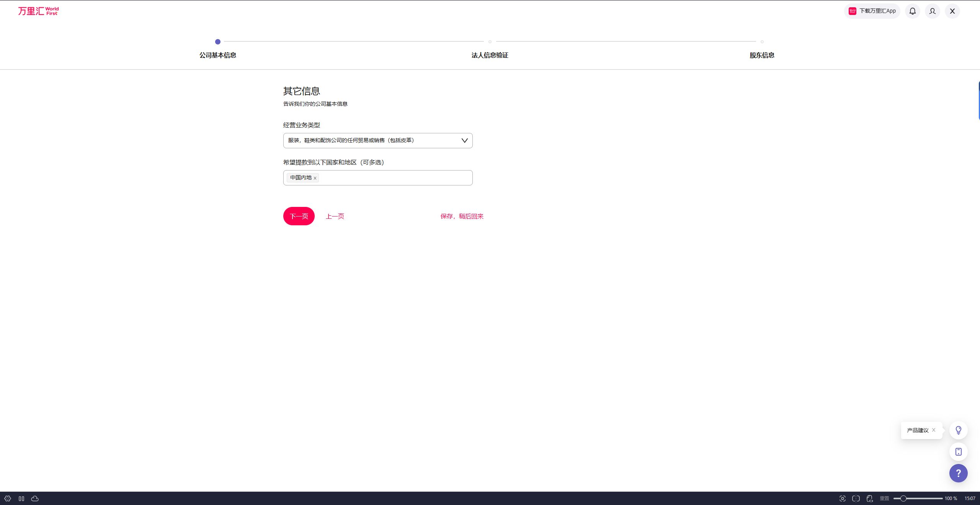Remove the 中国内地 tag
This screenshot has width=980, height=505.
click(315, 178)
